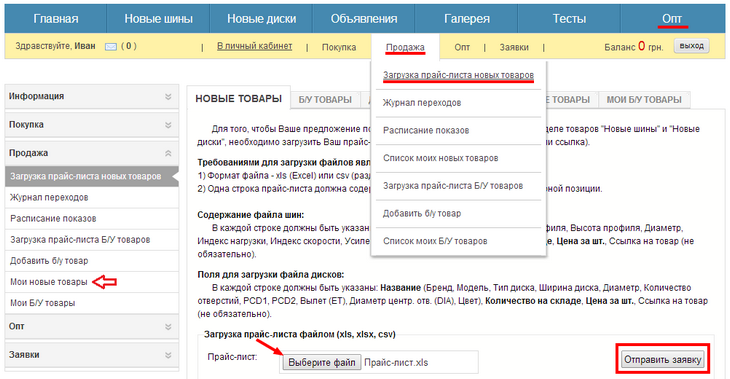The image size is (730, 379).
Task: Expand the Опт sidebar section
Action: point(92,326)
